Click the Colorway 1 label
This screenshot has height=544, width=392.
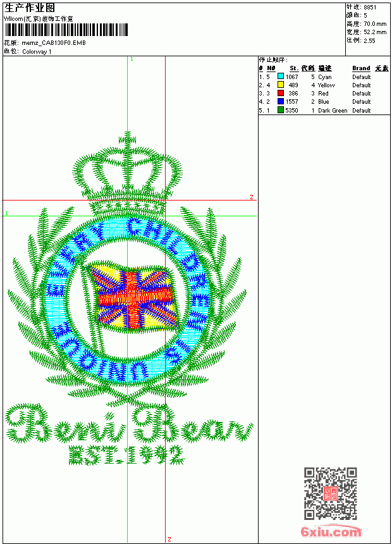pyautogui.click(x=37, y=52)
